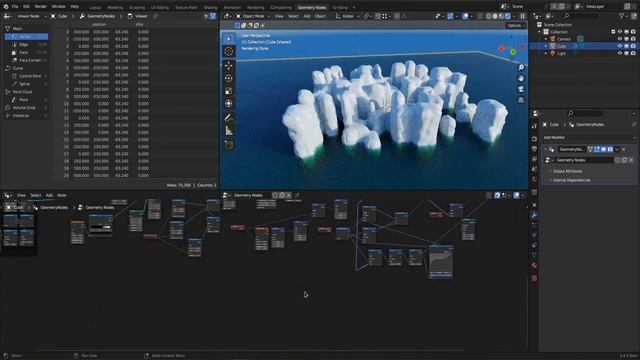The height and width of the screenshot is (360, 640).
Task: Click the red X axis gizmo dot
Action: tap(502, 48)
